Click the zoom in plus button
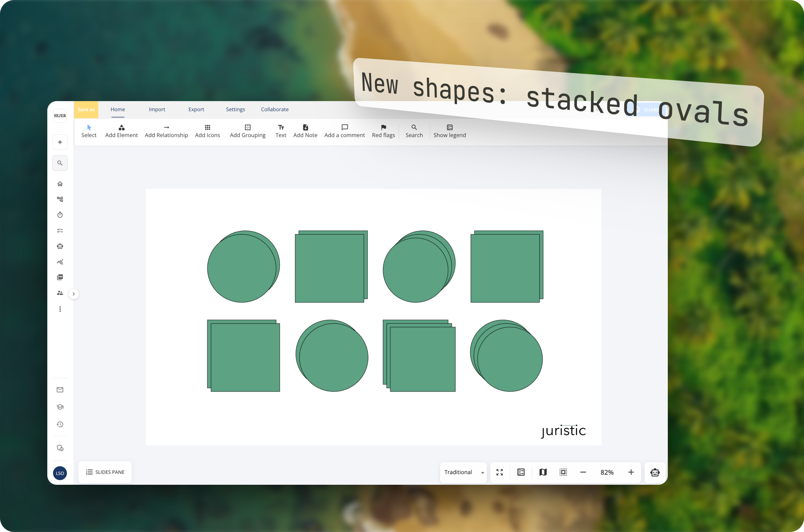The image size is (804, 532). (631, 472)
